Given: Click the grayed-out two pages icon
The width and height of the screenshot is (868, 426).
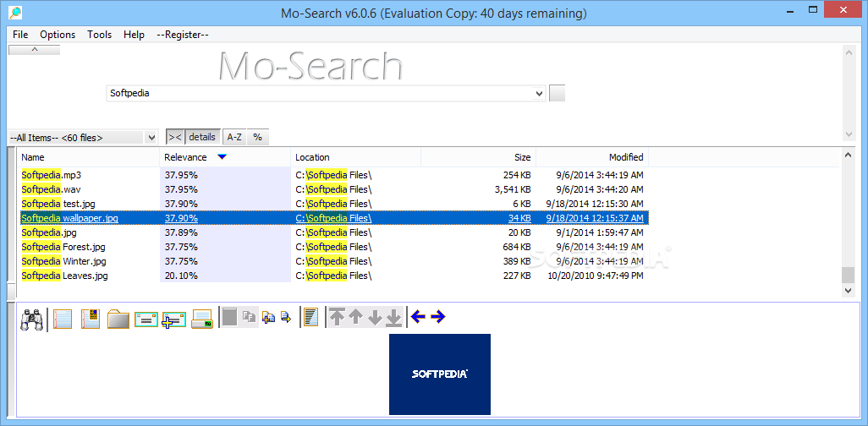Looking at the screenshot, I should [x=250, y=318].
